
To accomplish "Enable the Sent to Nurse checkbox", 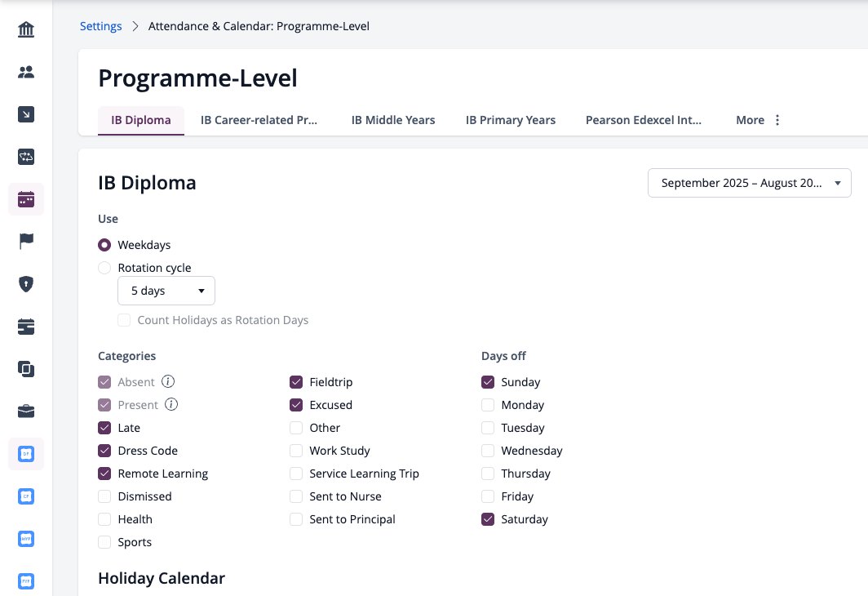I will tap(296, 496).
